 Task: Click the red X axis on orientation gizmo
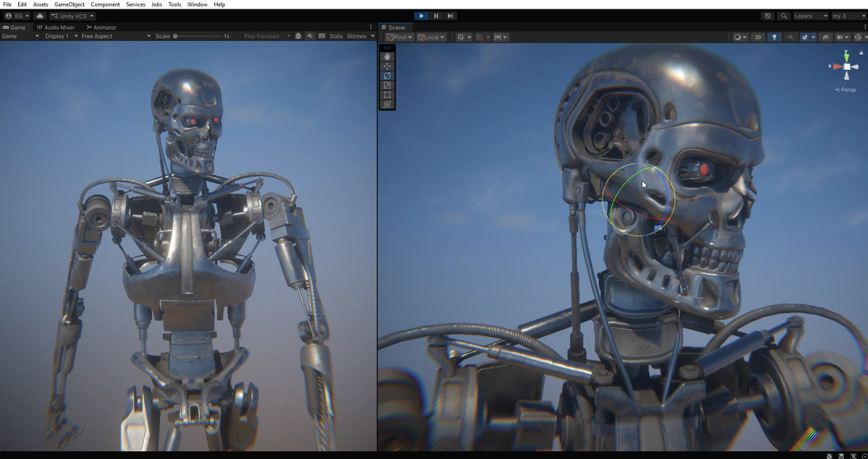click(837, 67)
